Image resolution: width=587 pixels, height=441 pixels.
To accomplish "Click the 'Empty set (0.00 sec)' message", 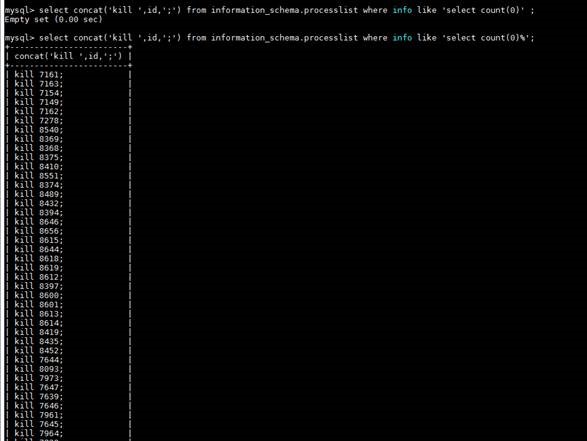I will coord(53,19).
